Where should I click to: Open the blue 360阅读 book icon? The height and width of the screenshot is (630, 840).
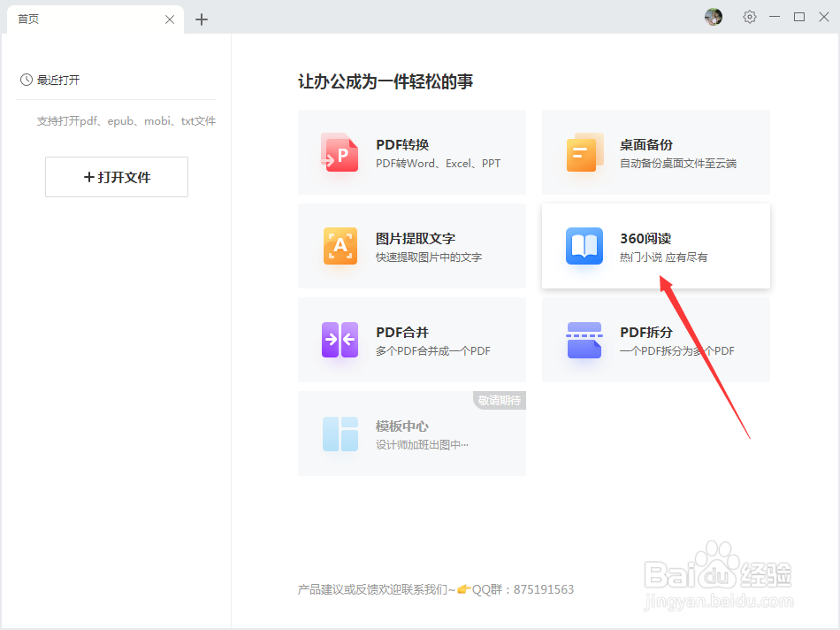click(584, 246)
